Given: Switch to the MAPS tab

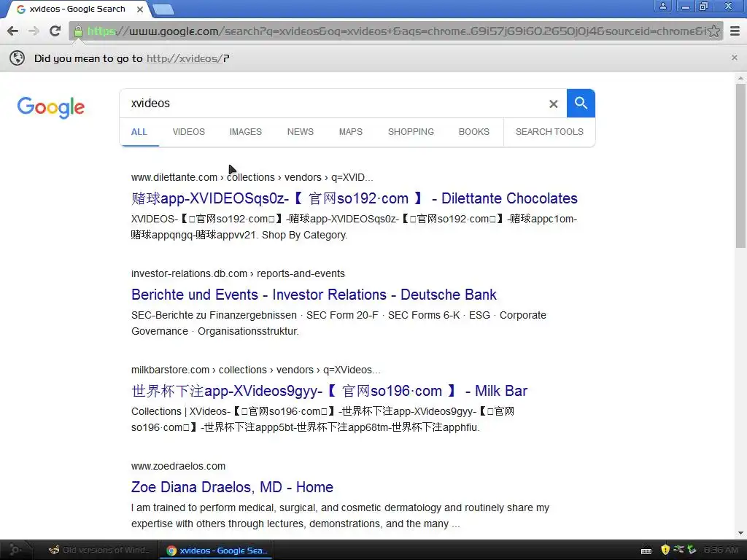Looking at the screenshot, I should pos(351,132).
